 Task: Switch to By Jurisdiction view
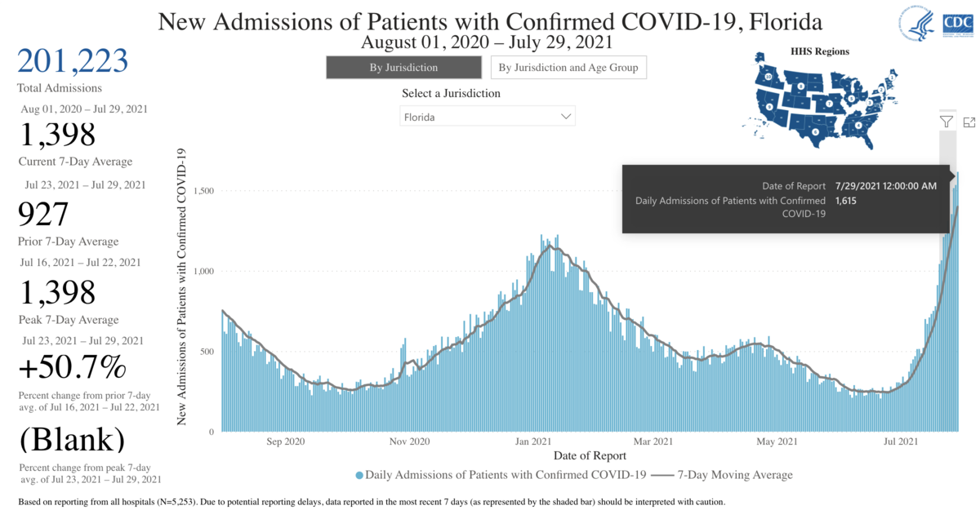tap(403, 68)
